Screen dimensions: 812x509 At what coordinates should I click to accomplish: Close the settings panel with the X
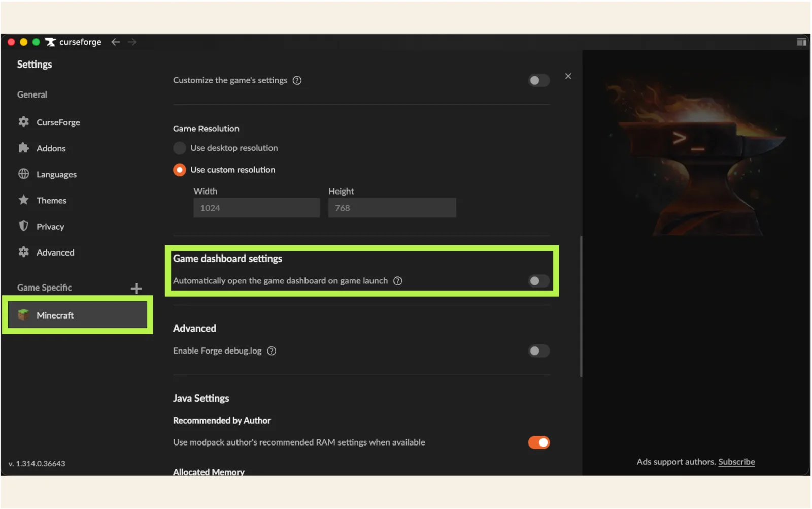click(568, 76)
